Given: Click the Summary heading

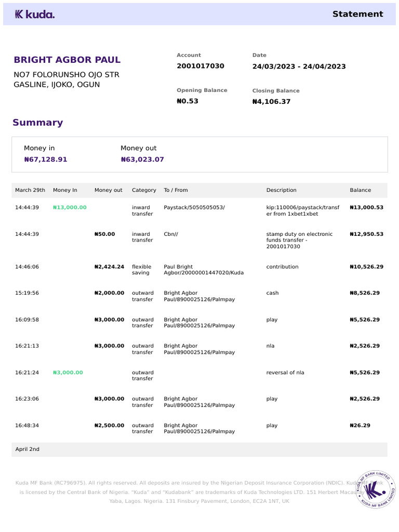Looking at the screenshot, I should 37,123.
